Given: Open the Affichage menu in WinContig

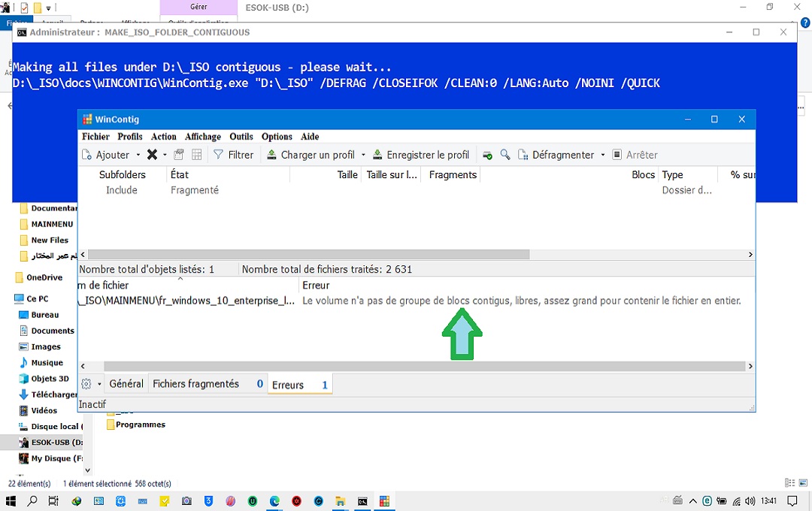Looking at the screenshot, I should 203,137.
